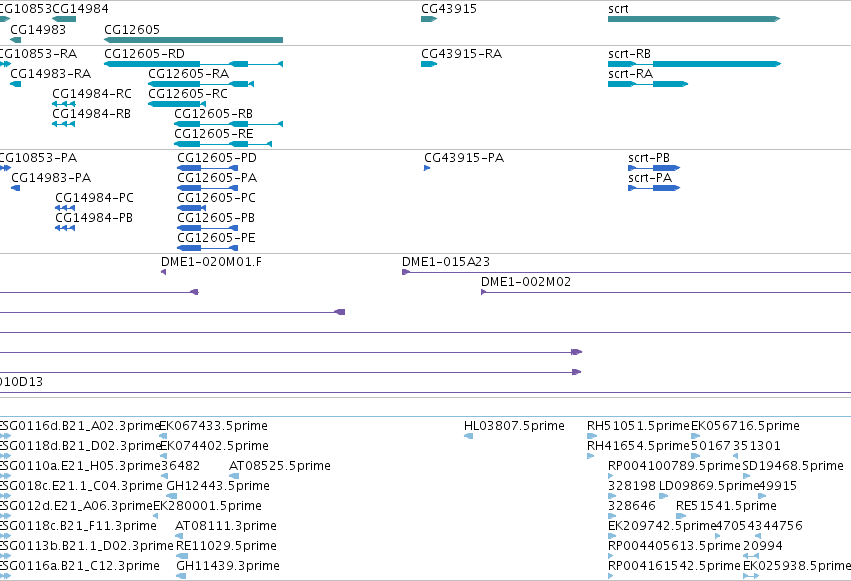The image size is (851, 581).
Task: Select the scrt-PA protein feature
Action: tap(654, 188)
